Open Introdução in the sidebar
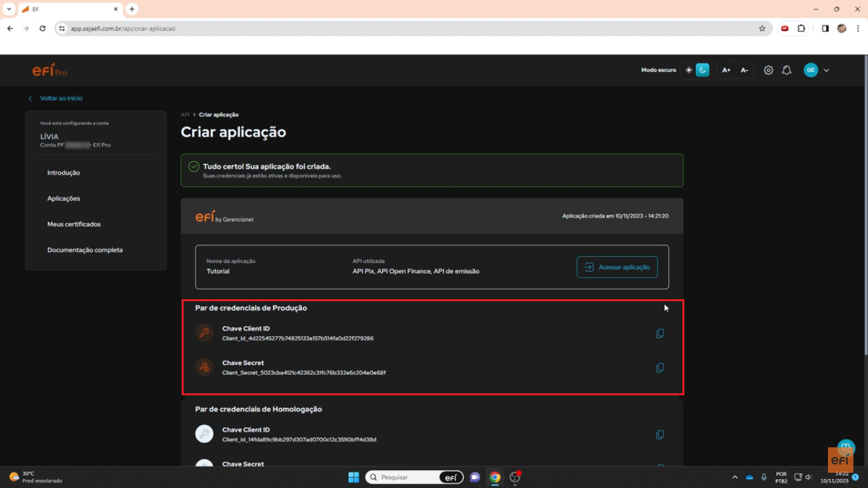The width and height of the screenshot is (868, 488). 64,173
